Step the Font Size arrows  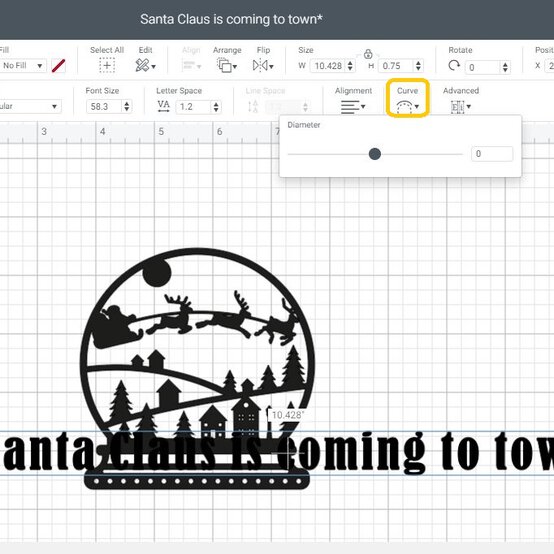tap(126, 106)
